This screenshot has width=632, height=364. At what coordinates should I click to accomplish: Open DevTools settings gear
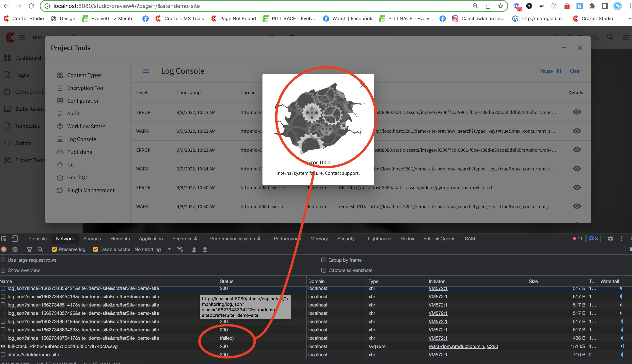pyautogui.click(x=610, y=239)
